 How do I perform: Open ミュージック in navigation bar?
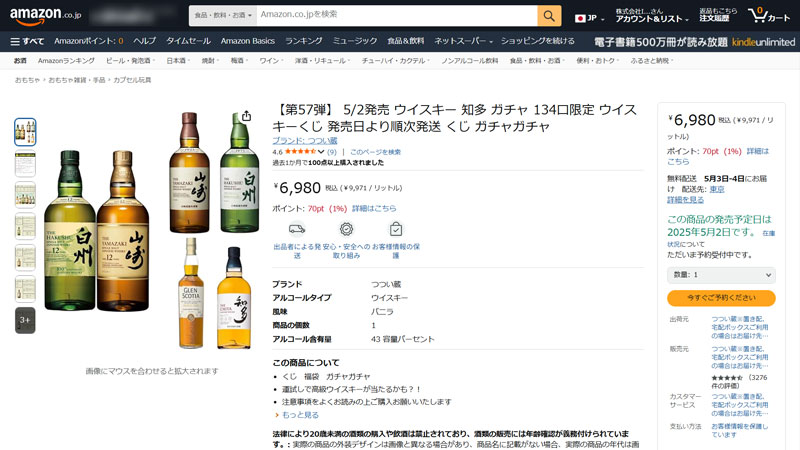pyautogui.click(x=355, y=41)
